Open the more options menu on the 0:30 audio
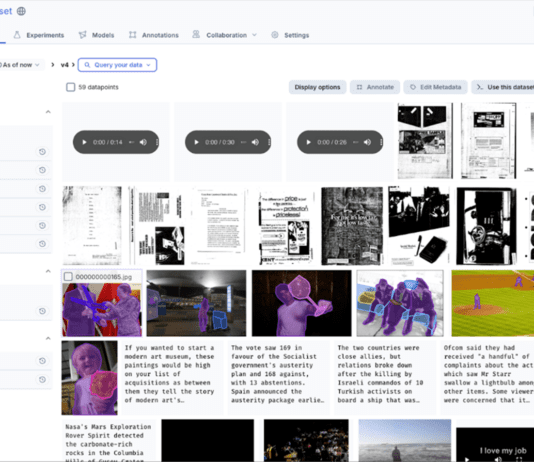Screen dimensions: 534x462 pyautogui.click(x=269, y=142)
